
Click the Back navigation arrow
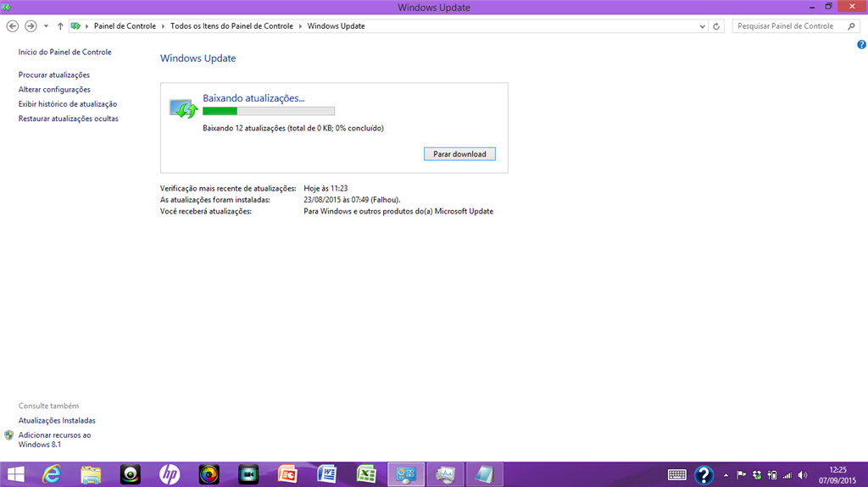click(12, 26)
